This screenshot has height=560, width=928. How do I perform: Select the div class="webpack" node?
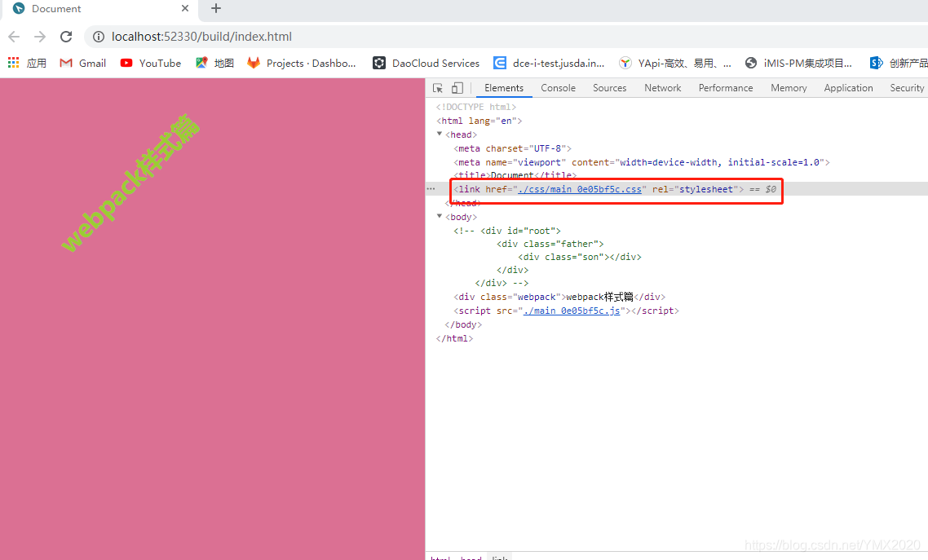[559, 297]
